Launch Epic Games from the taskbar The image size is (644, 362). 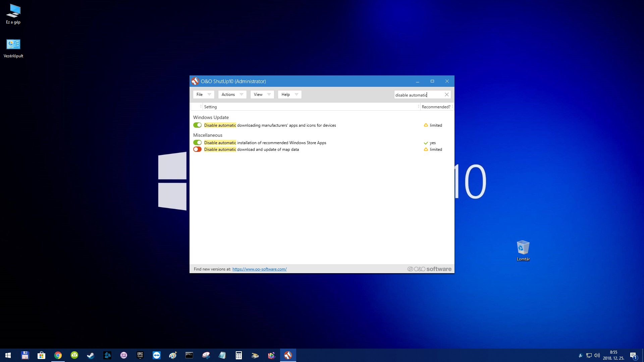coord(140,355)
